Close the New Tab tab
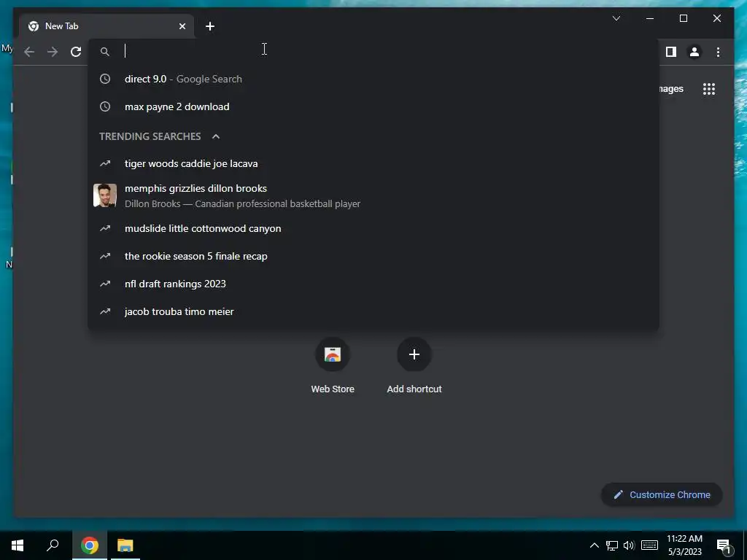 coord(182,26)
